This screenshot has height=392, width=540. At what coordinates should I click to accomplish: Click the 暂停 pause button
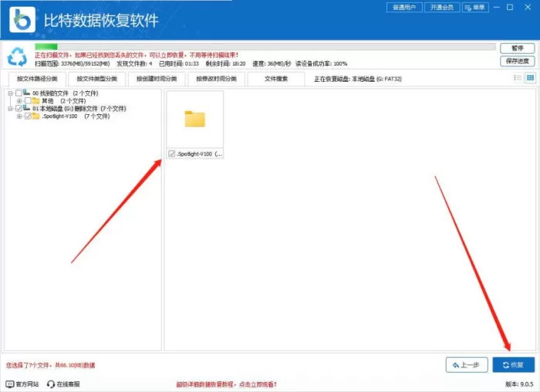(518, 48)
